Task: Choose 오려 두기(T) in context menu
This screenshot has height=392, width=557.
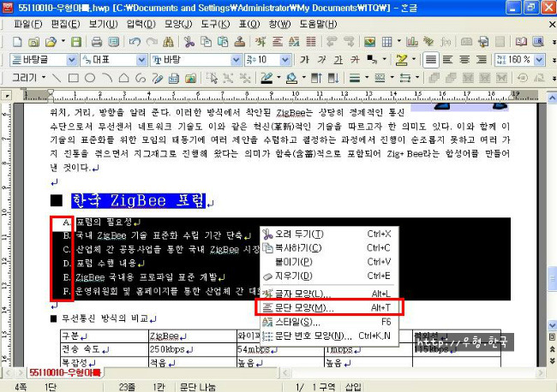Action: pyautogui.click(x=329, y=235)
